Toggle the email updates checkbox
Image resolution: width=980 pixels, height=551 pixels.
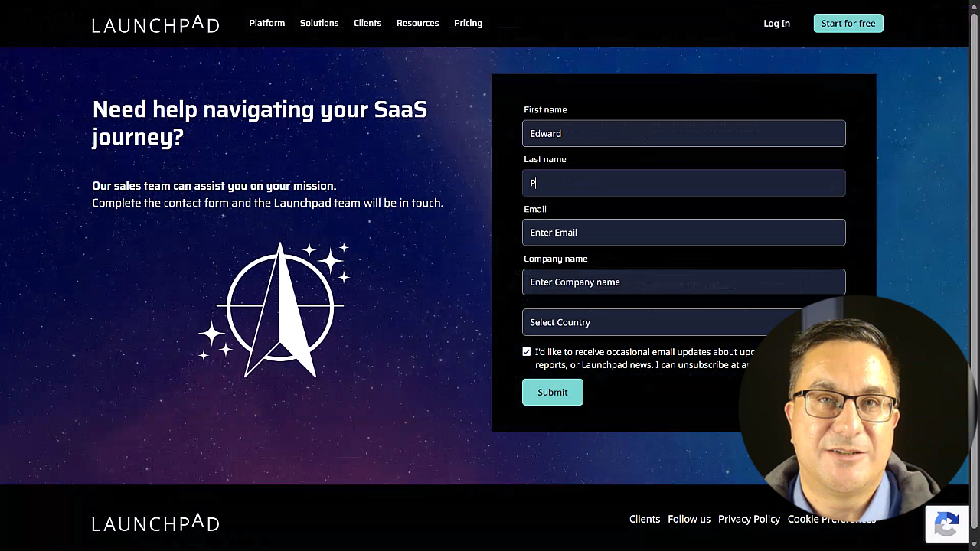(527, 352)
